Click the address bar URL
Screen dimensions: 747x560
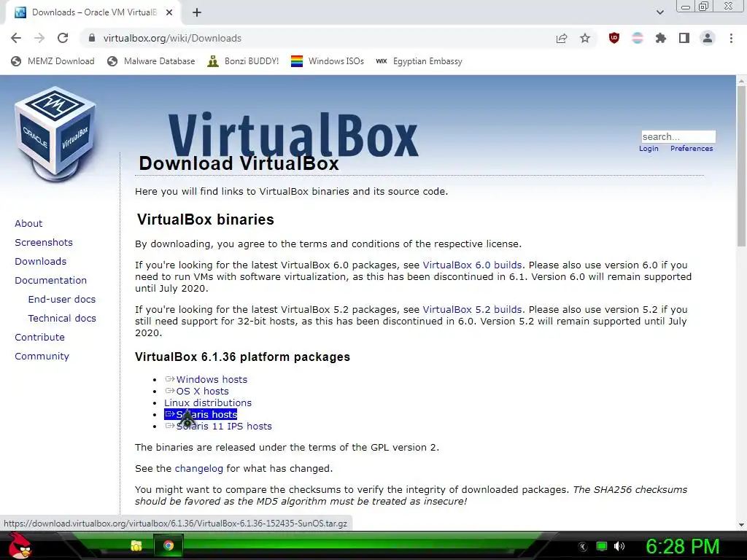coord(172,38)
